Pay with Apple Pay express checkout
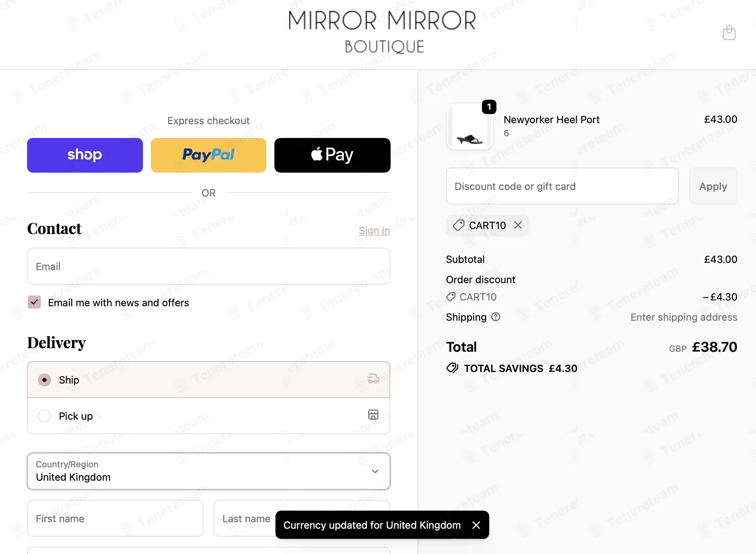This screenshot has height=554, width=756. pyautogui.click(x=332, y=155)
